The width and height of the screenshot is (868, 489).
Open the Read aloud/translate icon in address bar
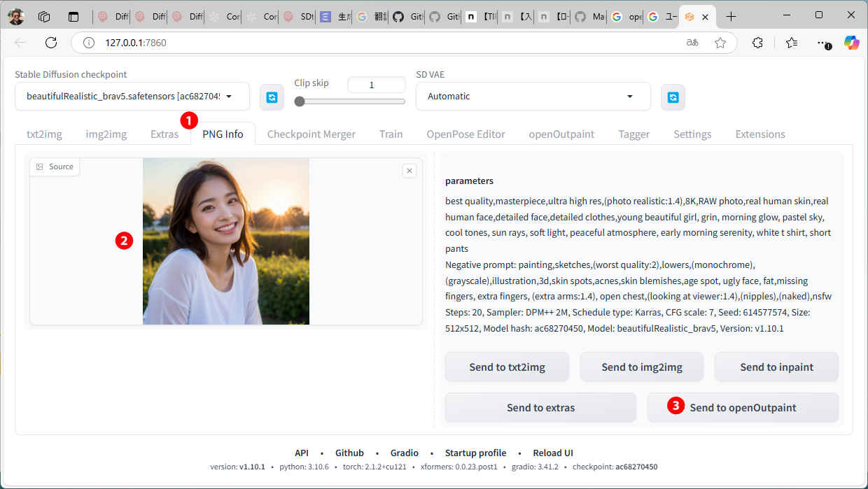point(692,43)
